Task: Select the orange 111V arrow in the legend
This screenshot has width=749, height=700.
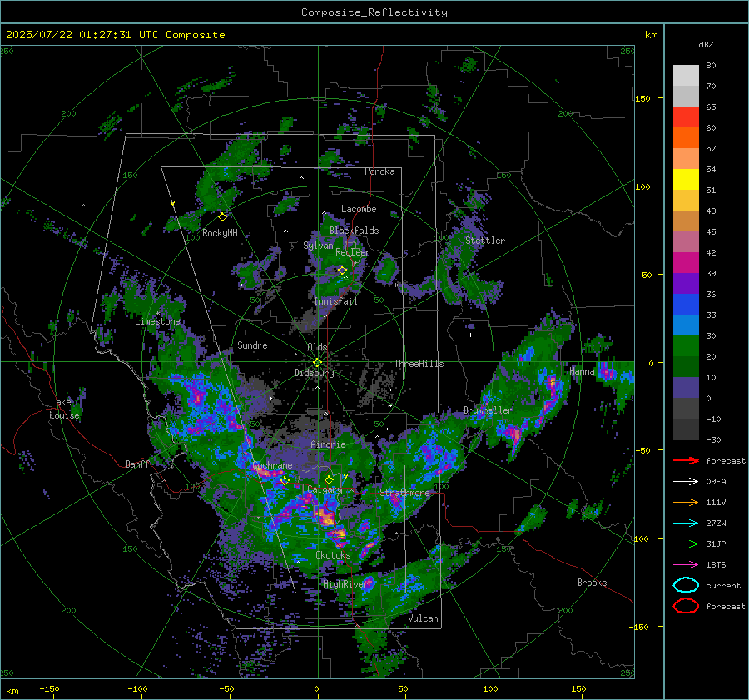Action: coord(686,502)
